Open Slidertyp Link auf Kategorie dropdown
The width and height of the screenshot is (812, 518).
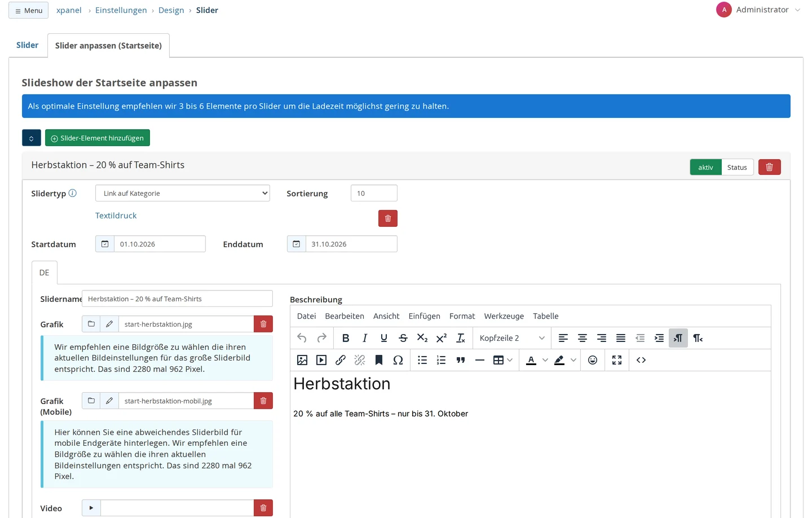pos(183,193)
